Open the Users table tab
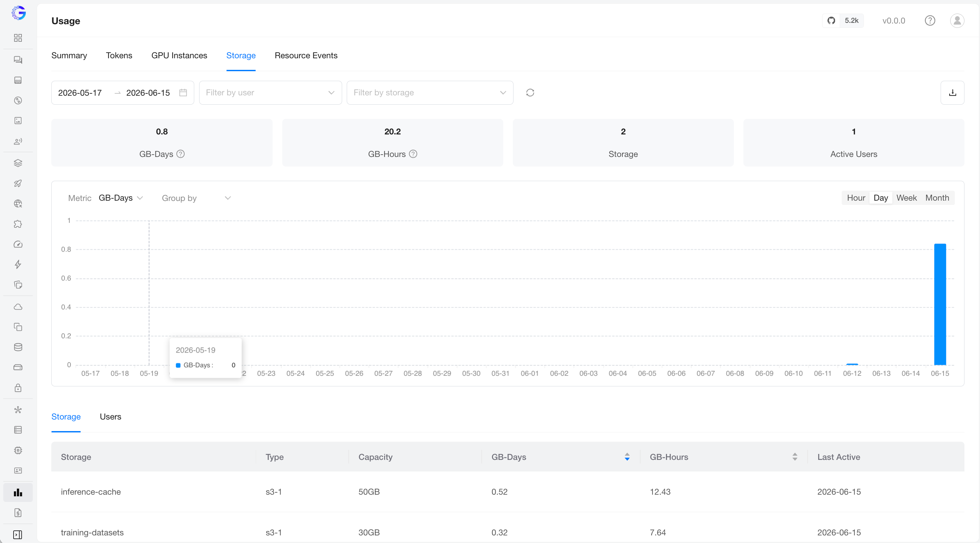980x543 pixels. (x=110, y=416)
